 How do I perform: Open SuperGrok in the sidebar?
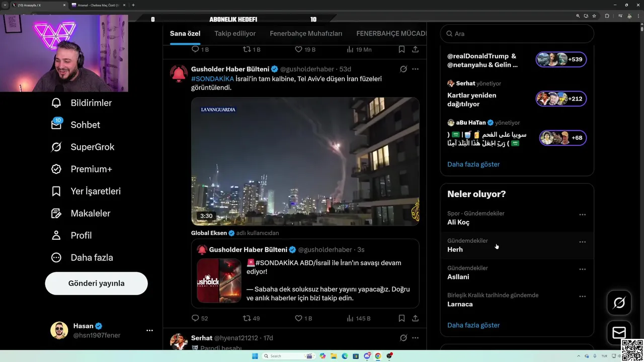point(83,147)
